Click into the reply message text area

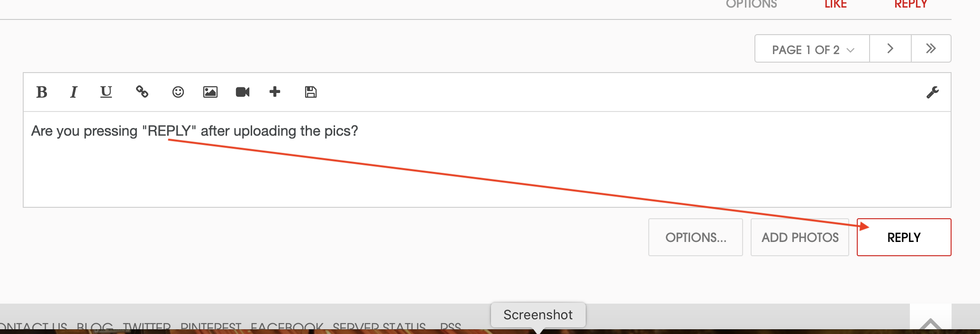[x=487, y=159]
